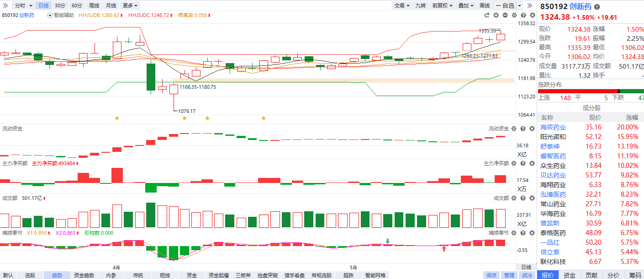This screenshot has width=644, height=279.
Task: Open the 叠加 overlay dropdown
Action: point(465,5)
